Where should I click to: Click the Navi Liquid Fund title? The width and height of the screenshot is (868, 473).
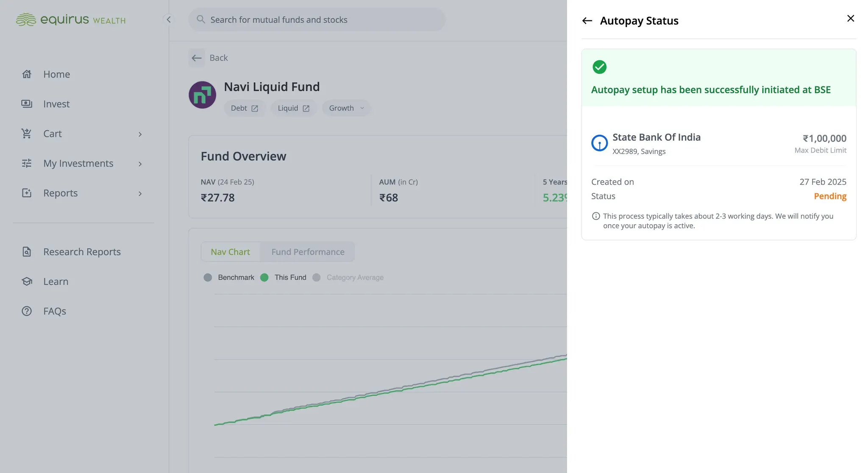click(272, 87)
